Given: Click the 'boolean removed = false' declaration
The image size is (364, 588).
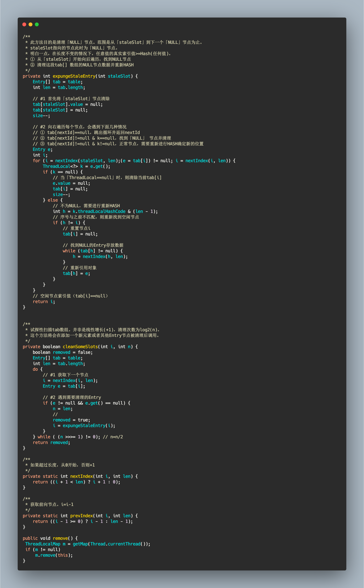Looking at the screenshot, I should coord(62,352).
